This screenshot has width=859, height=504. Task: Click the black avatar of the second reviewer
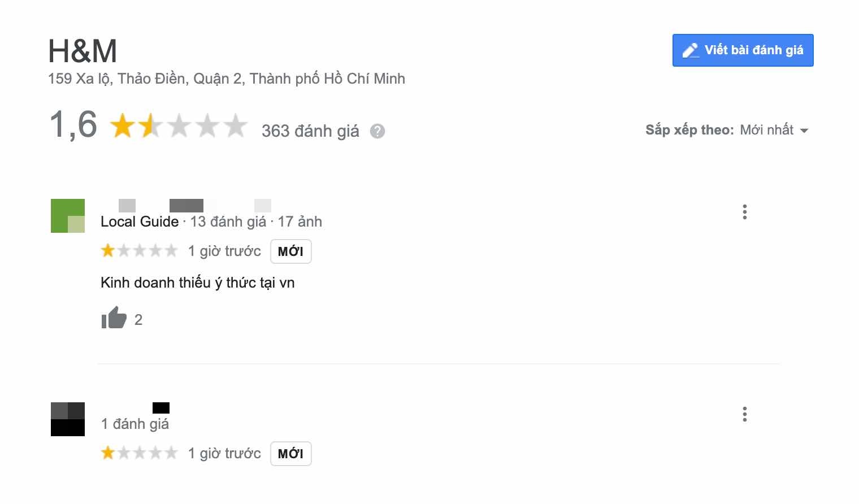[x=68, y=419]
